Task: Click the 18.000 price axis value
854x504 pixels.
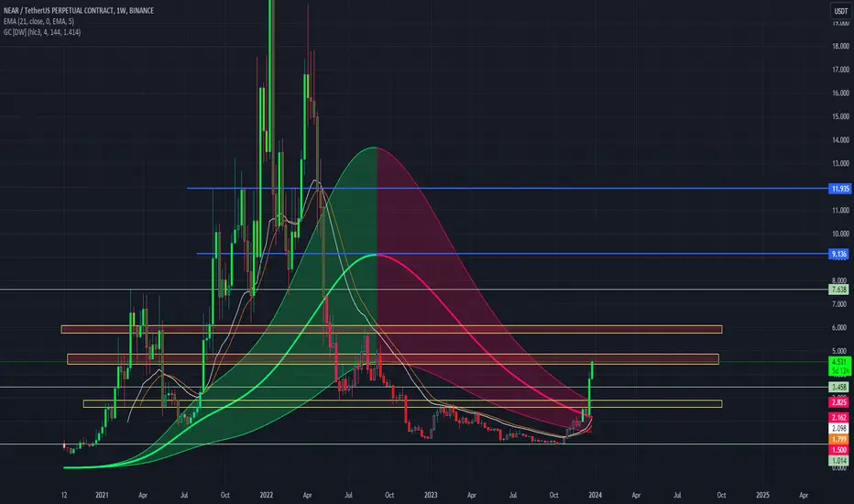Action: 840,46
